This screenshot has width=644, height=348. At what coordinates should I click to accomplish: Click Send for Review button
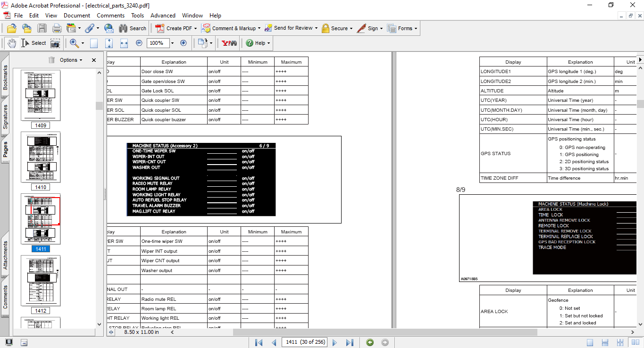[291, 28]
